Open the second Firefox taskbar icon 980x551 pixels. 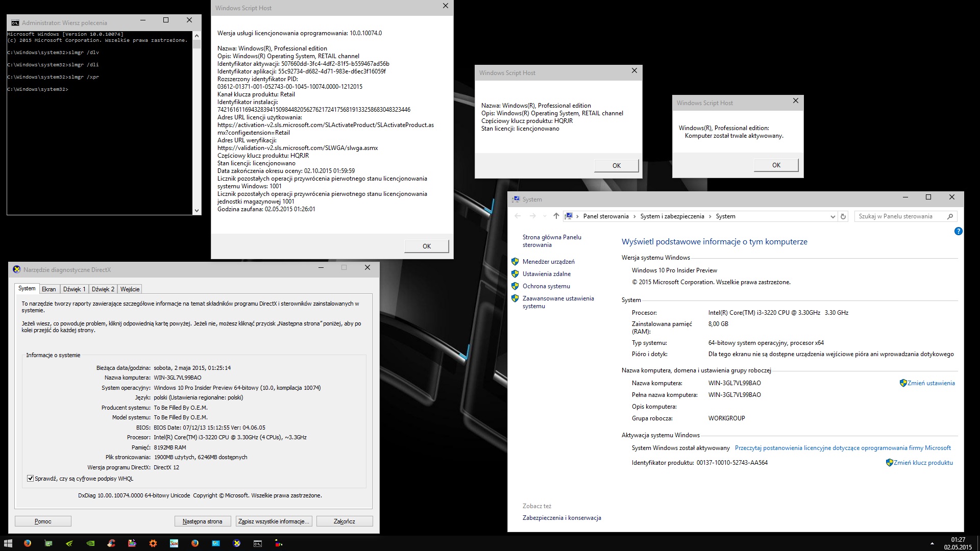pos(195,543)
